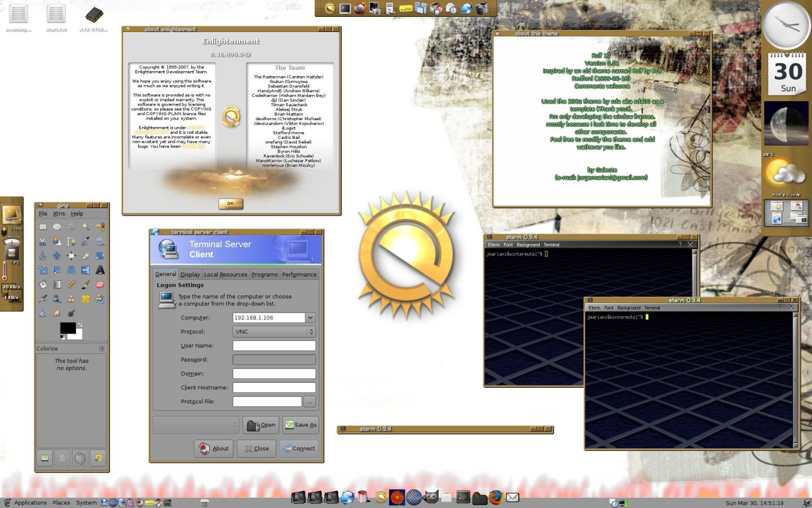812x508 pixels.
Task: Open the Performance tab
Action: point(299,274)
